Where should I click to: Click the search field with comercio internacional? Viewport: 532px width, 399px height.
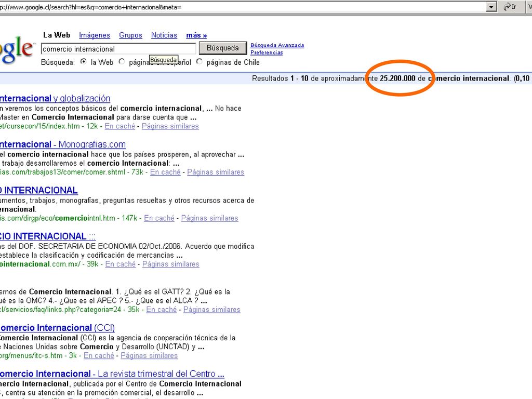click(x=118, y=49)
